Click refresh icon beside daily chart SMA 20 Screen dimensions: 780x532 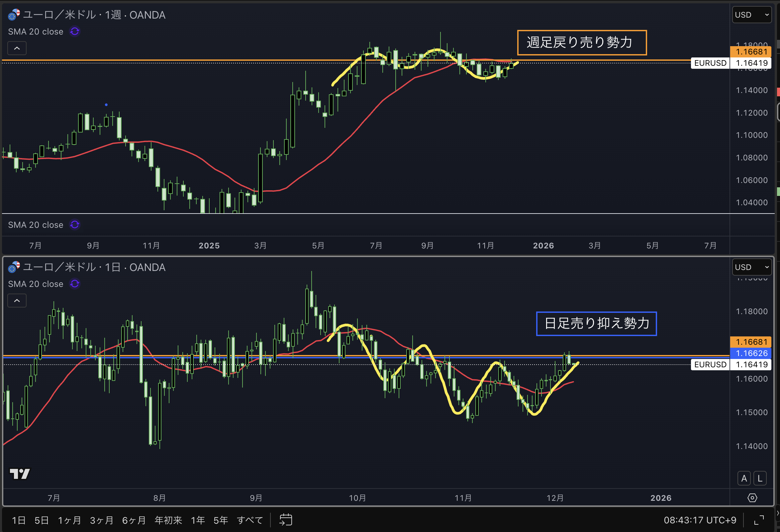point(74,284)
